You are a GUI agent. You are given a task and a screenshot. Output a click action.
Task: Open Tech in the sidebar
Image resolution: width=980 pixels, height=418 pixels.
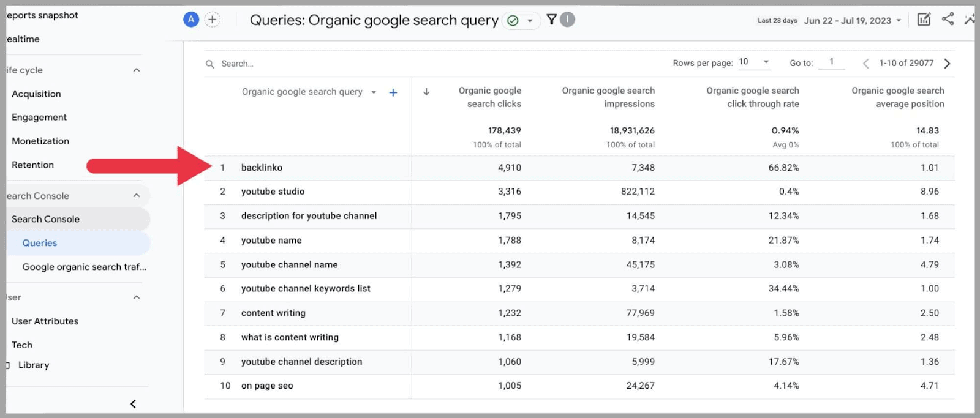(22, 345)
